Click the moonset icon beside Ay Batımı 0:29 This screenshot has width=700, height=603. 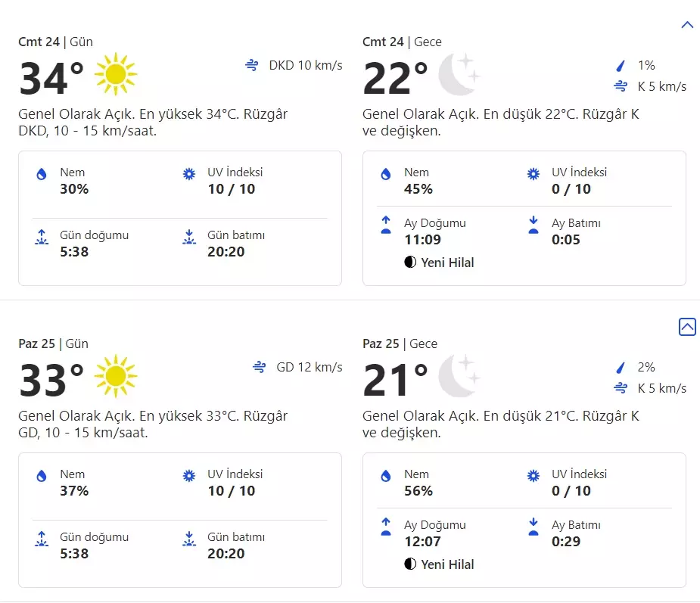[x=534, y=526]
